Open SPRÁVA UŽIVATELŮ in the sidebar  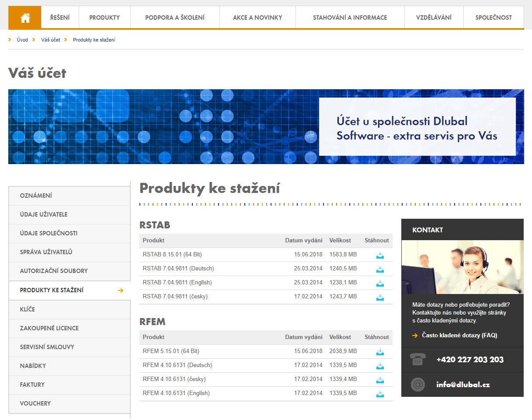pyautogui.click(x=70, y=252)
